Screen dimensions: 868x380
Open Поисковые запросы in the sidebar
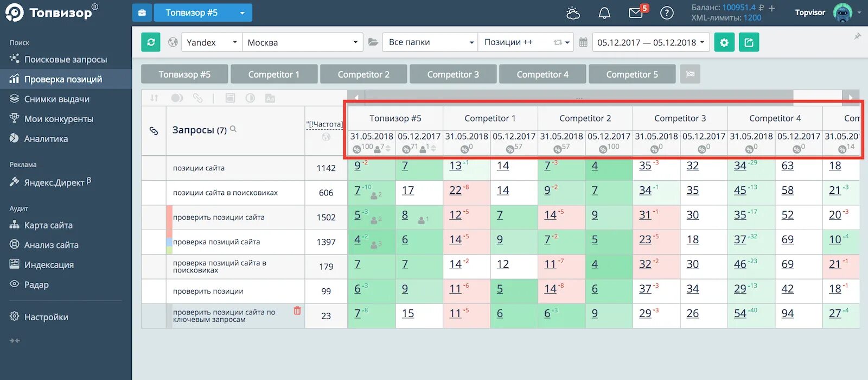coord(66,59)
